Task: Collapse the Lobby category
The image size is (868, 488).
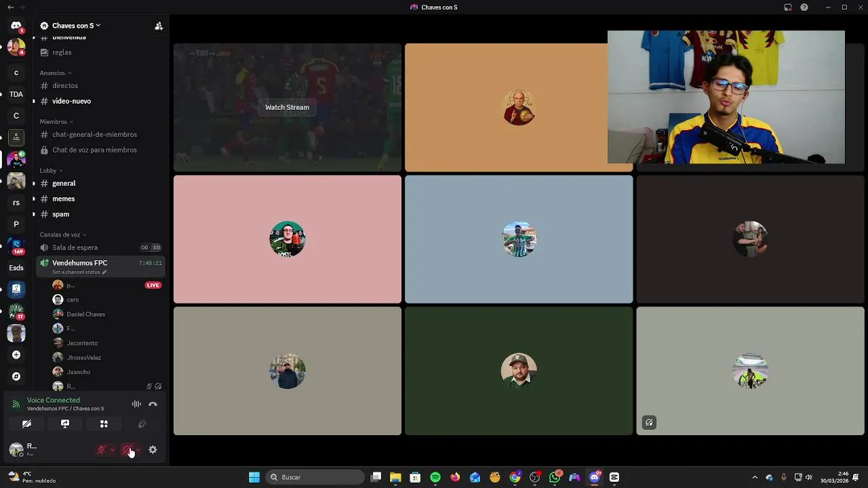Action: (x=51, y=170)
